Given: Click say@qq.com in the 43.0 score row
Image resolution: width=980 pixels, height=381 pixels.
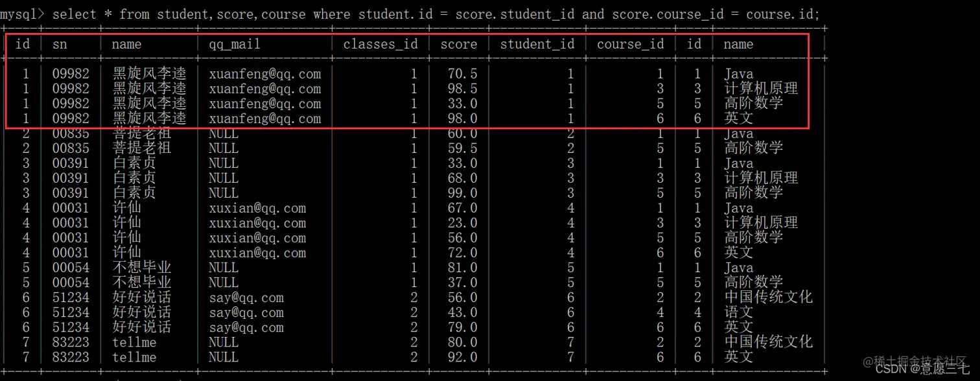Looking at the screenshot, I should coord(246,312).
